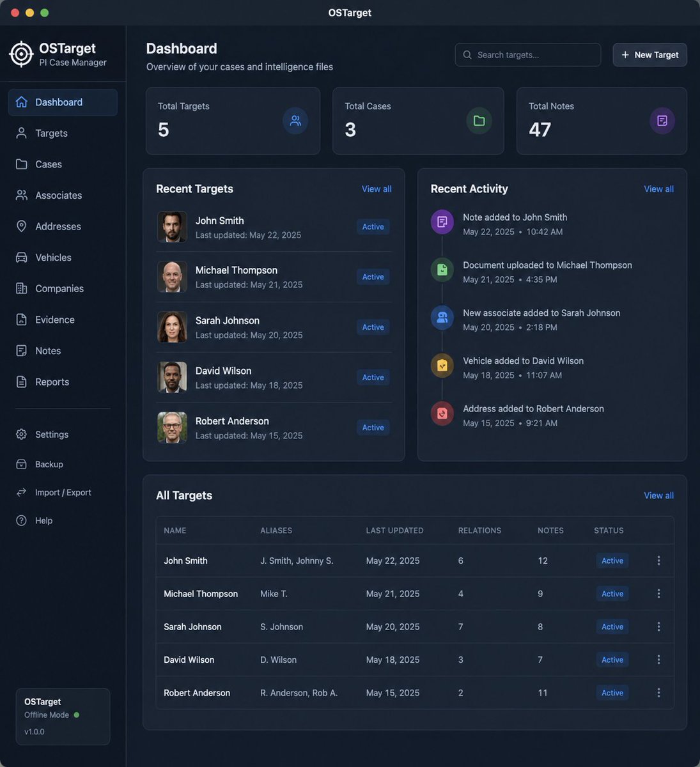This screenshot has width=700, height=767.
Task: Open the Sarah Johnson row options menu
Action: (658, 627)
